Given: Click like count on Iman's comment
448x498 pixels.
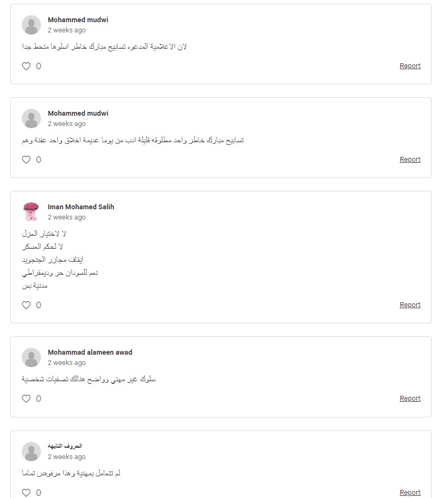Looking at the screenshot, I should pos(38,305).
